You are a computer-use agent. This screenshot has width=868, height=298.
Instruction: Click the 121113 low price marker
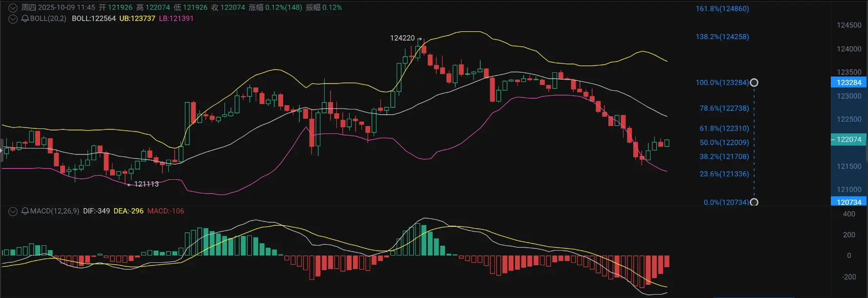click(x=146, y=184)
